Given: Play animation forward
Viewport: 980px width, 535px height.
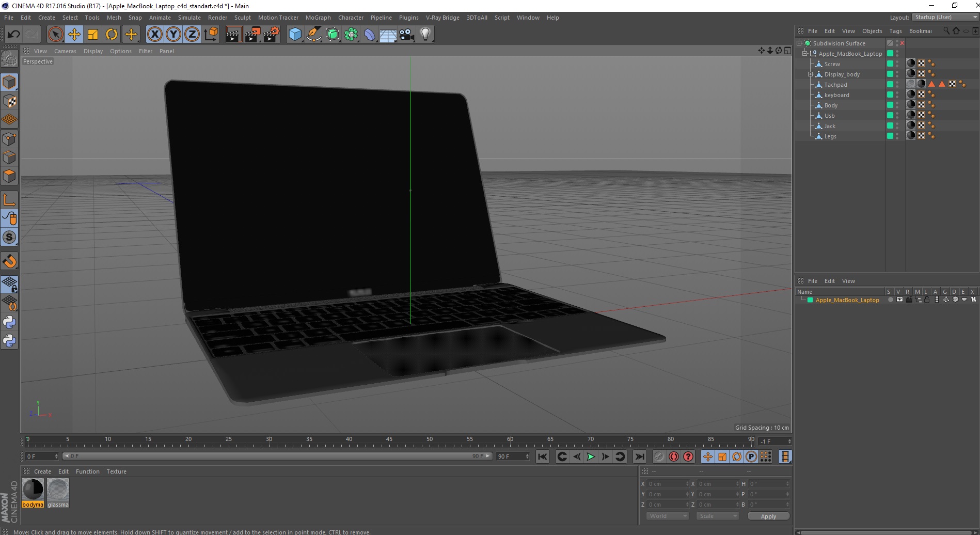Looking at the screenshot, I should pyautogui.click(x=591, y=457).
